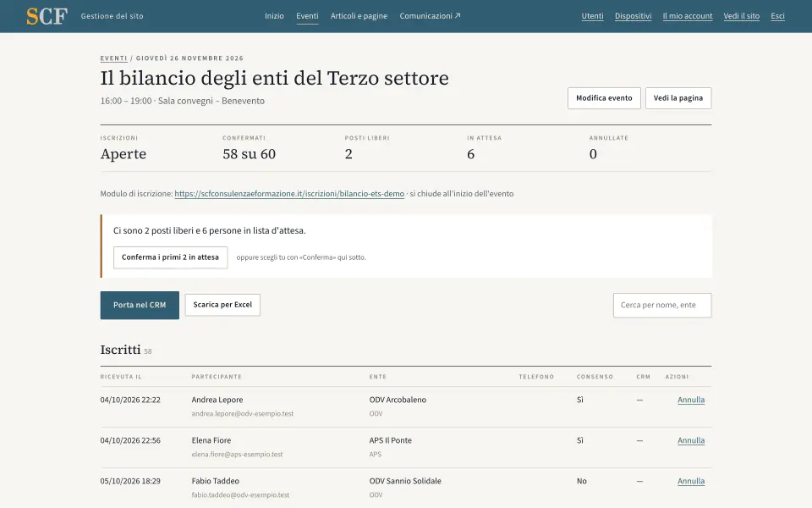This screenshot has width=812, height=508.
Task: Download list with Scarica per Excel
Action: pyautogui.click(x=222, y=305)
